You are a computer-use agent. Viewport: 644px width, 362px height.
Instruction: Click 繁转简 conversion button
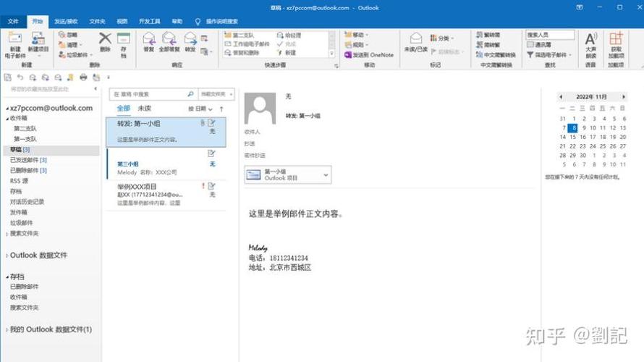coord(488,35)
